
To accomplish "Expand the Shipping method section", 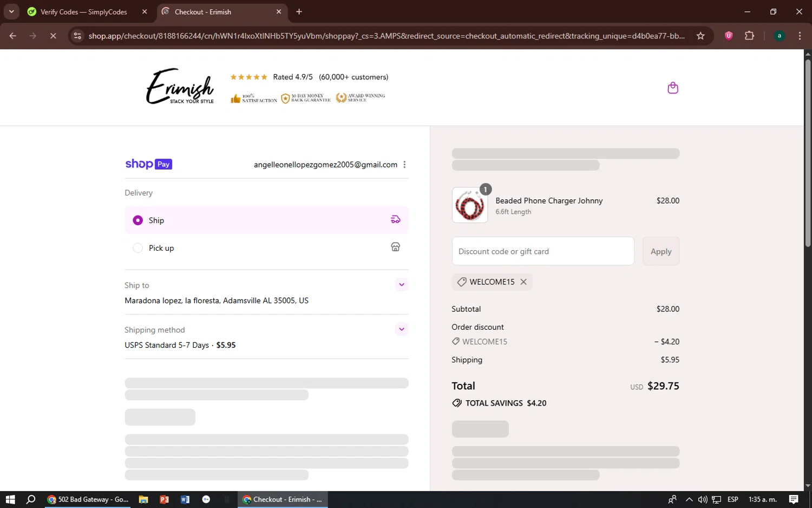I will pos(402,329).
